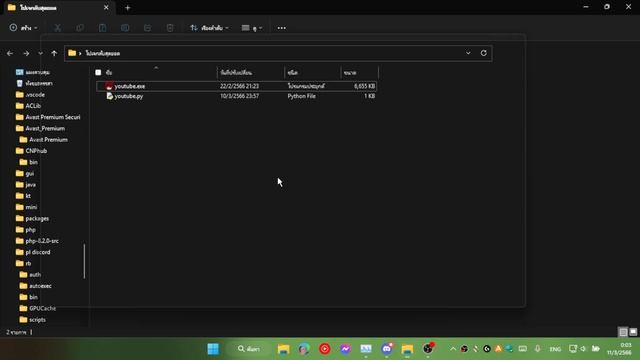Open the Sort dropdown in toolbar
This screenshot has width=640, height=360.
pyautogui.click(x=209, y=28)
